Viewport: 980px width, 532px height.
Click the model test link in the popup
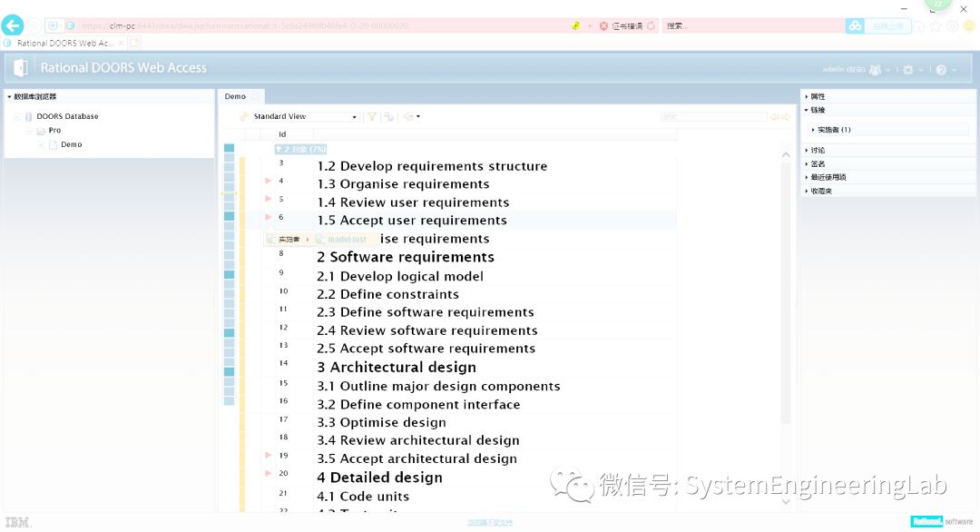click(x=346, y=238)
